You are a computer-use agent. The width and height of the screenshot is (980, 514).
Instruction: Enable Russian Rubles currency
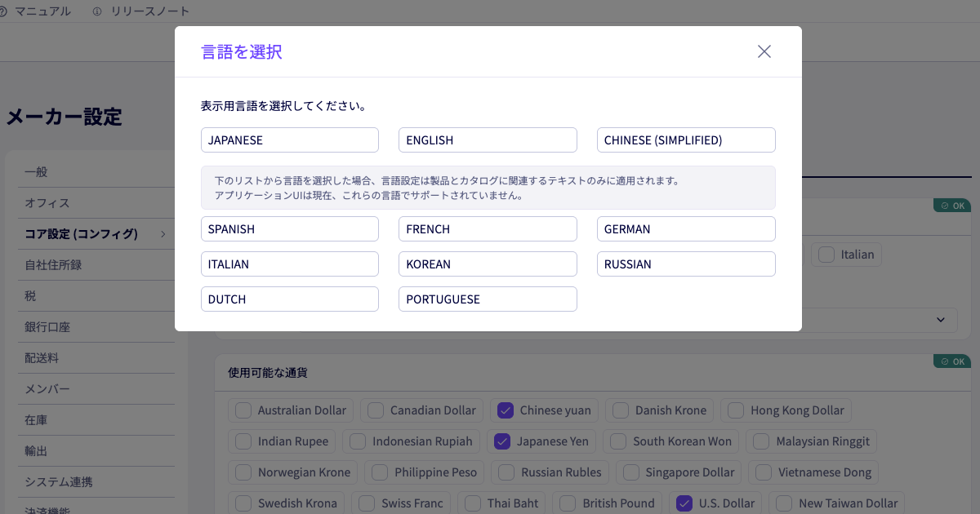point(506,472)
